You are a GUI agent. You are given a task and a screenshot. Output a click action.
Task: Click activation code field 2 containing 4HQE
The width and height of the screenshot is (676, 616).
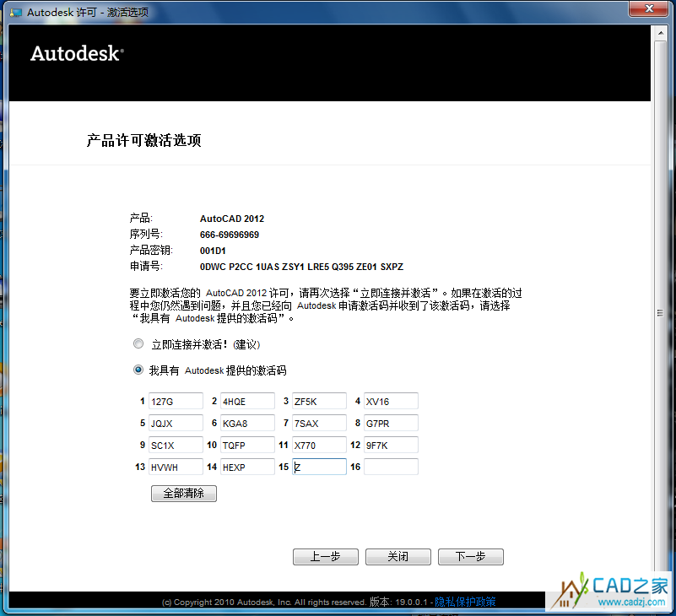[247, 401]
